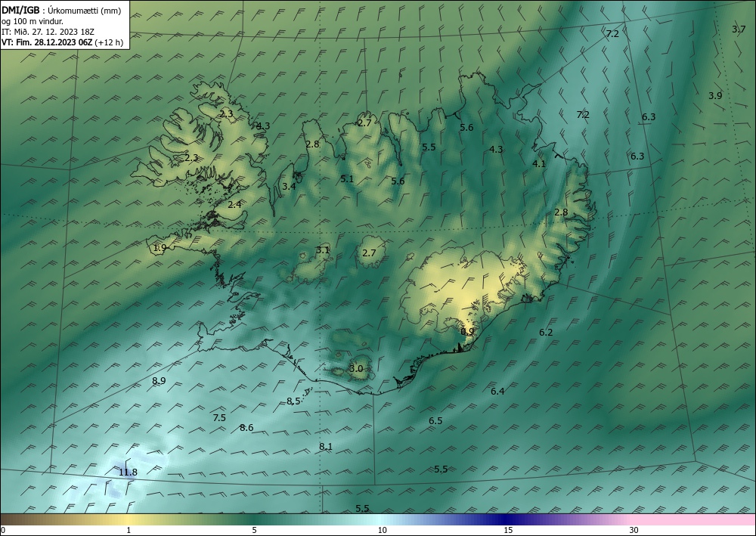Click the valid time 'VT: Fim. 28.12.2023 06Z'
This screenshot has height=536, width=756.
[47, 42]
